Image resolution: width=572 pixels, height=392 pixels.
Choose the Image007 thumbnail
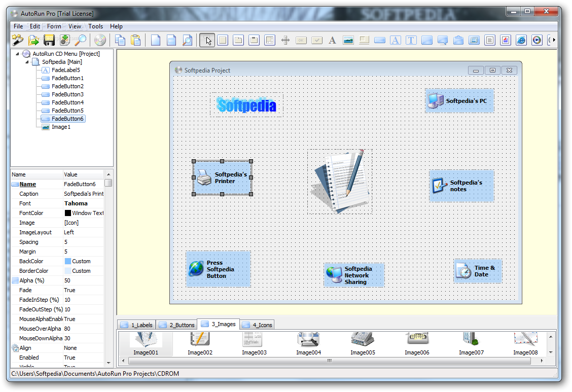coord(471,343)
